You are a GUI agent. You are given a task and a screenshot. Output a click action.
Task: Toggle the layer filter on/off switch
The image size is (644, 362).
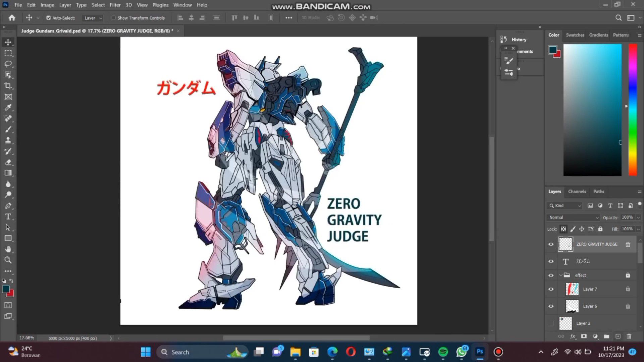[640, 204]
